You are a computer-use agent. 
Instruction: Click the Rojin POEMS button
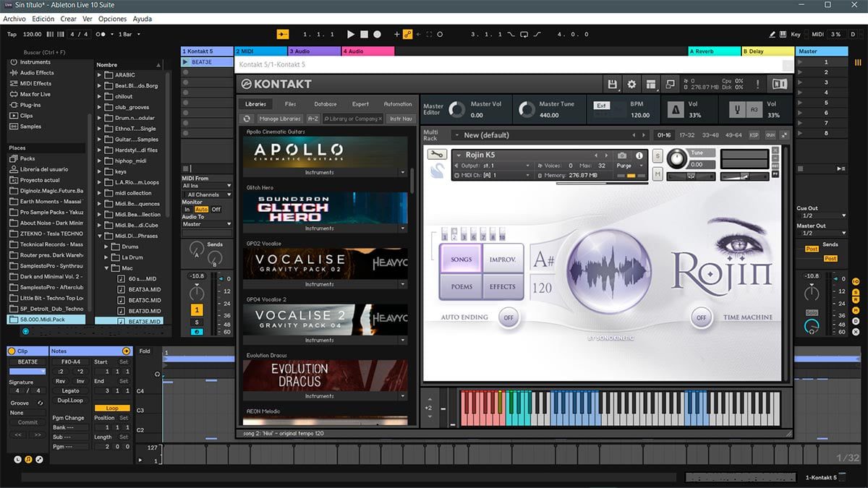tap(461, 286)
